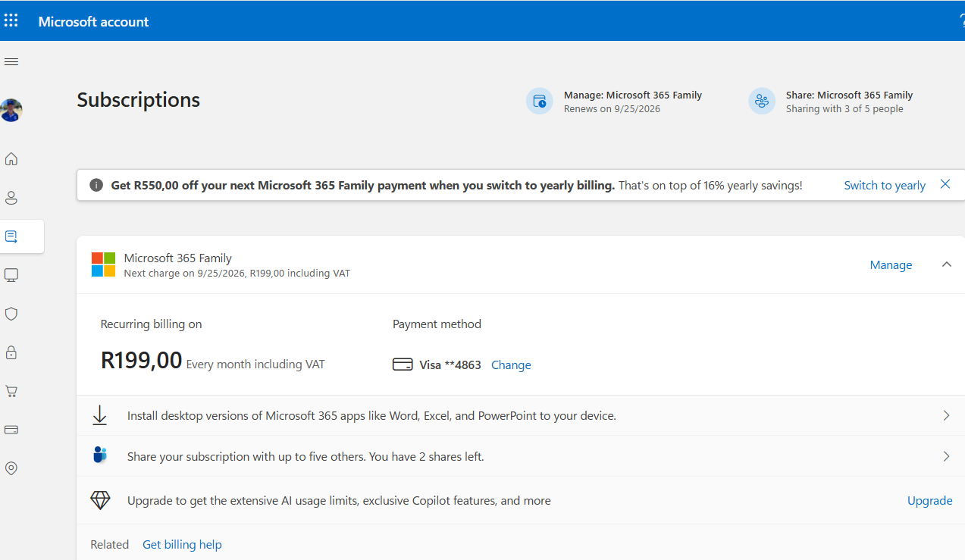Click Switch to yearly link
Image resolution: width=965 pixels, height=560 pixels.
pos(885,186)
